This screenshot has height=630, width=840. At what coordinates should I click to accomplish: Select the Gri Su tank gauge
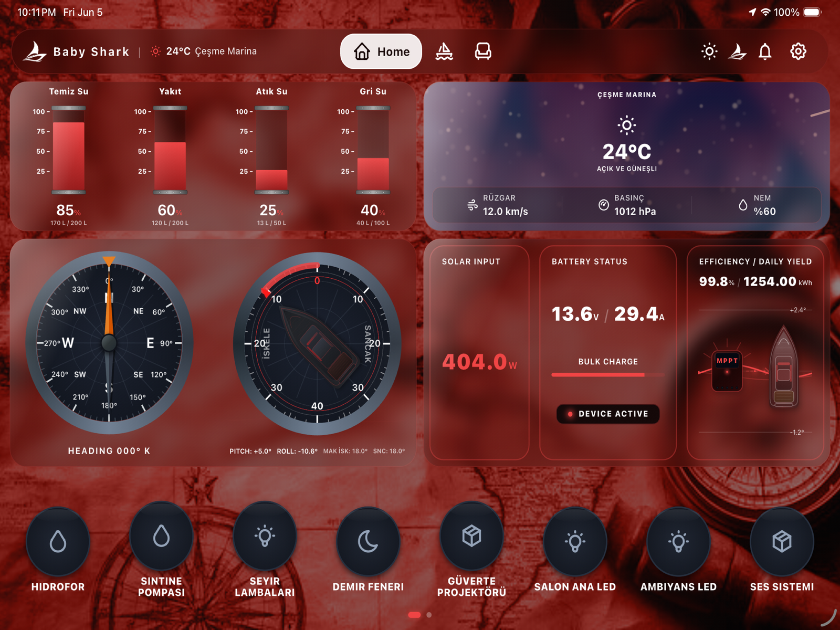coord(373,150)
